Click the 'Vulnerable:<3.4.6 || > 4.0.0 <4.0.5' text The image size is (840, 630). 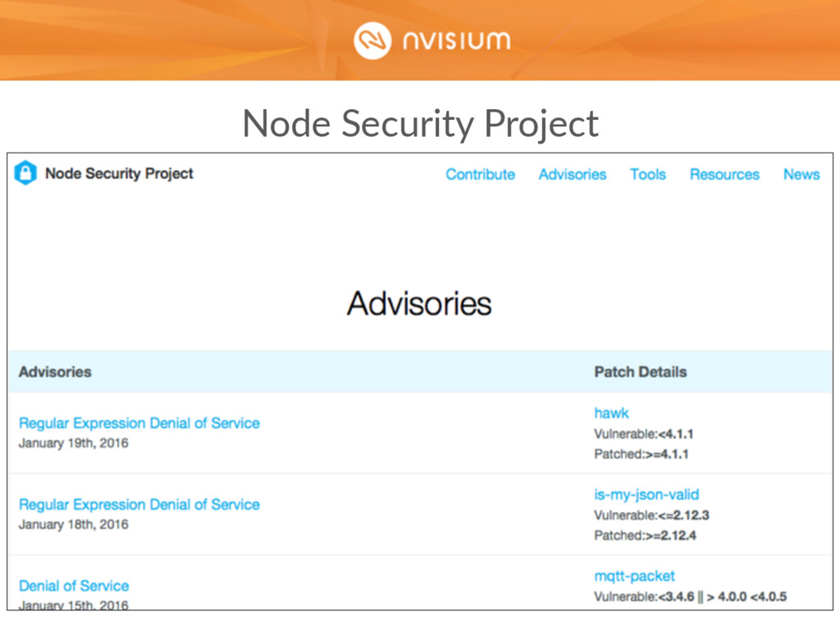(x=690, y=597)
